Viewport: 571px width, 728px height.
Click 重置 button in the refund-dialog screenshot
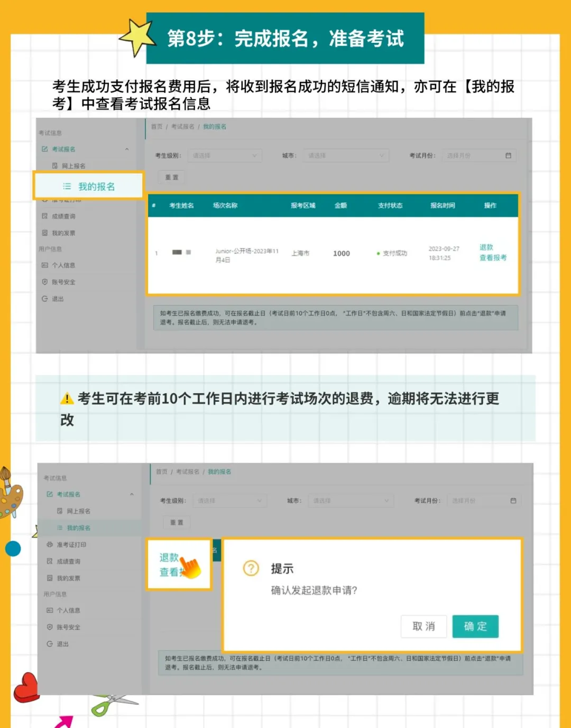[177, 522]
